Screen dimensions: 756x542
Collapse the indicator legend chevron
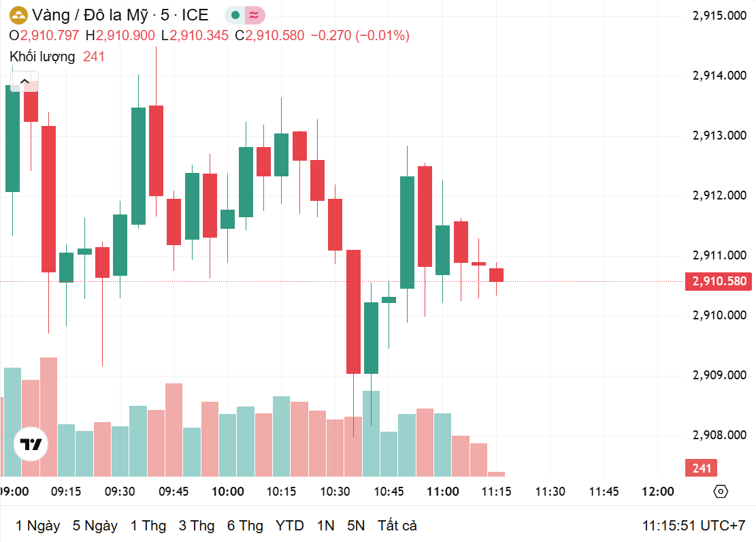[x=24, y=81]
